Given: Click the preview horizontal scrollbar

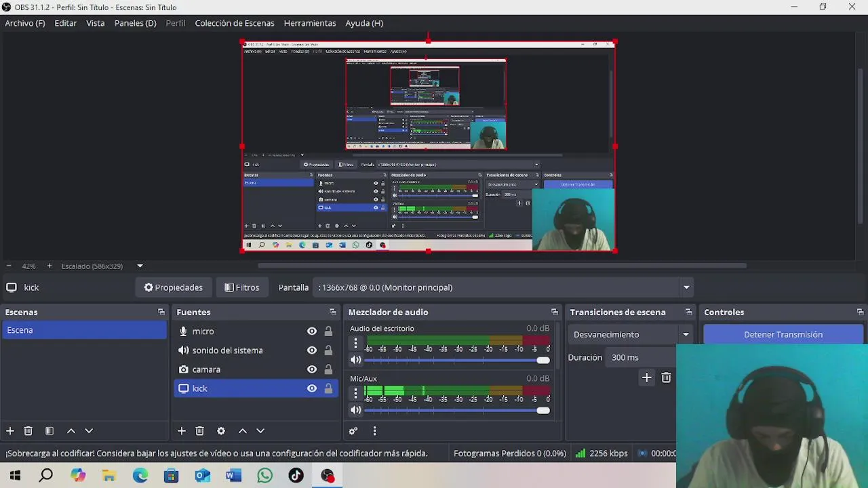Looking at the screenshot, I should tap(502, 266).
